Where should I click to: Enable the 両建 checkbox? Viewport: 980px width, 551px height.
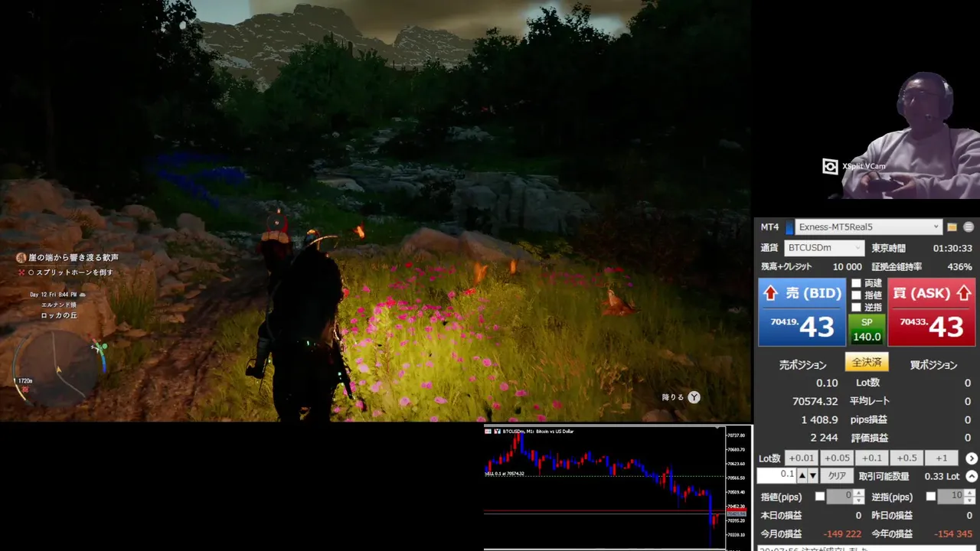click(856, 283)
